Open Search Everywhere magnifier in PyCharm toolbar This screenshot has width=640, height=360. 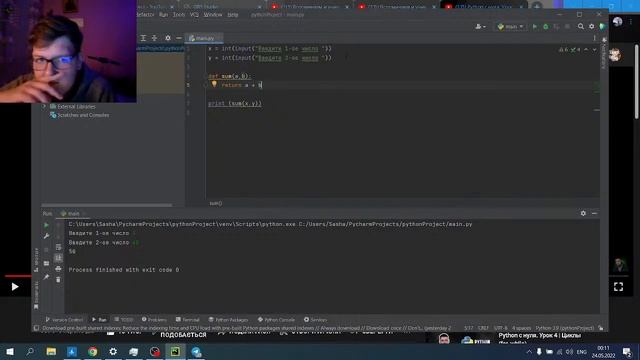581,27
